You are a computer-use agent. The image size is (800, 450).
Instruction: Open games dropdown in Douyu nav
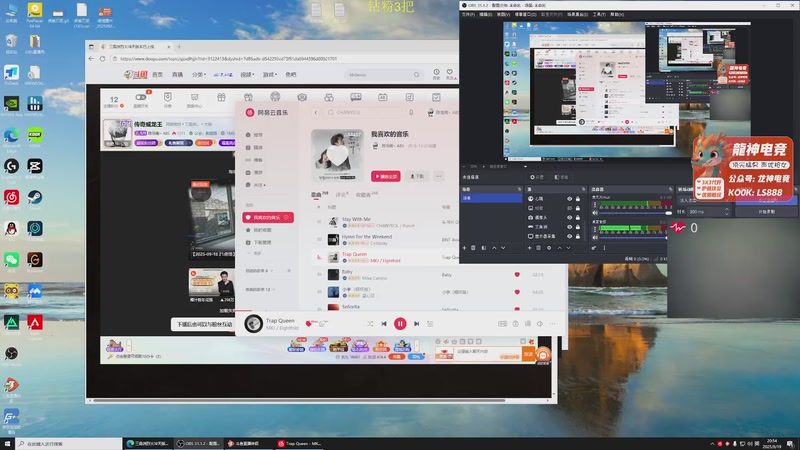pyautogui.click(x=269, y=74)
